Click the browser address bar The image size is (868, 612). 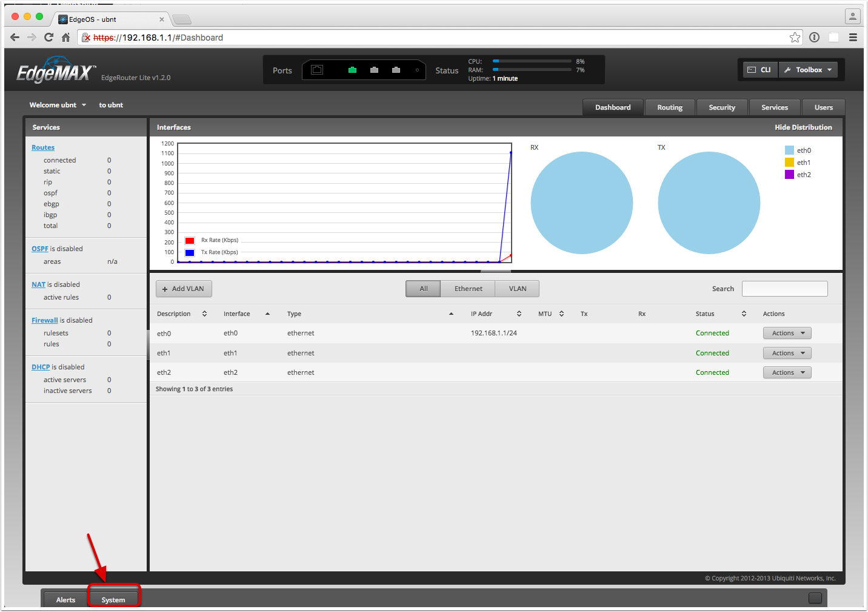pos(439,38)
